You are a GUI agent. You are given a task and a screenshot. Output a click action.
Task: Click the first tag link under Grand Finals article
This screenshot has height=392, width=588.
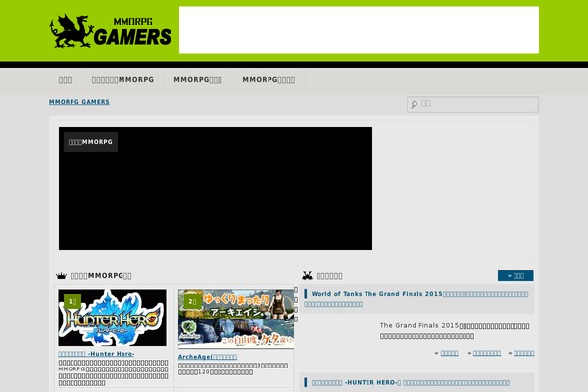(x=449, y=353)
